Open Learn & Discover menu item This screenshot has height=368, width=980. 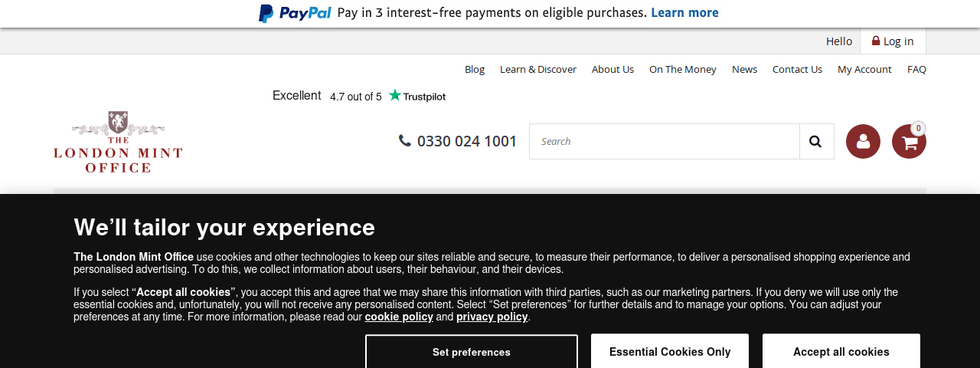tap(538, 69)
